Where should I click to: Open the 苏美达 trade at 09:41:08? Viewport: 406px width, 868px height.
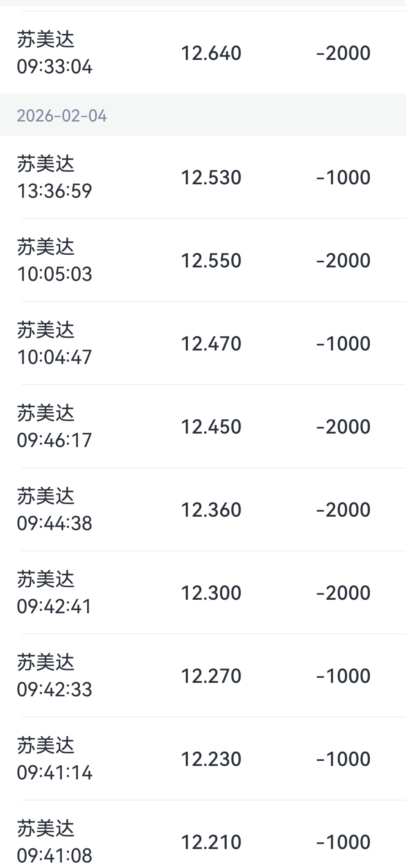(203, 834)
